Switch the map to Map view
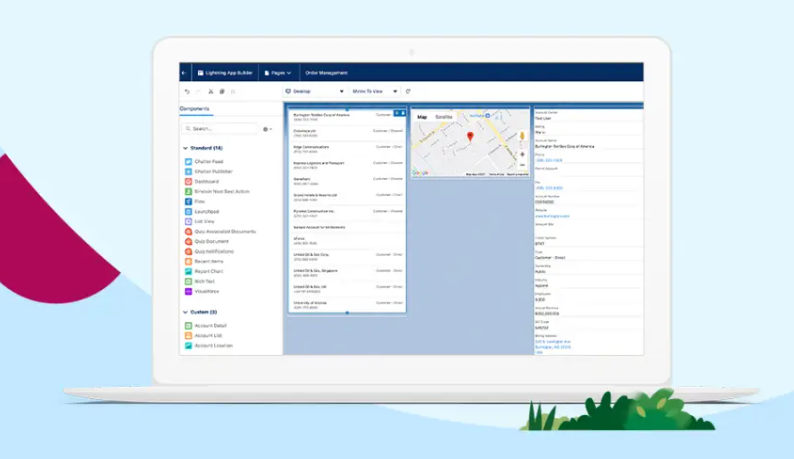The height and width of the screenshot is (459, 794). (422, 117)
